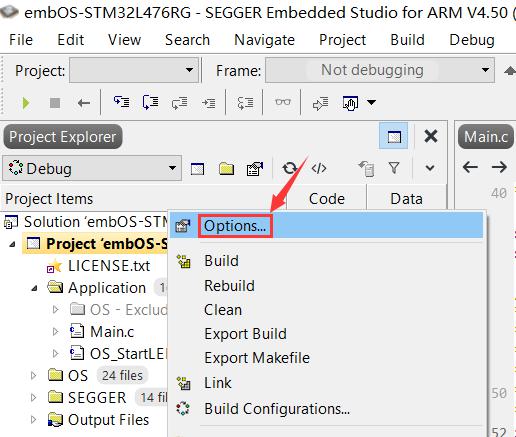Toggle the Project Explorer window mode button
This screenshot has height=437, width=516.
(x=394, y=136)
